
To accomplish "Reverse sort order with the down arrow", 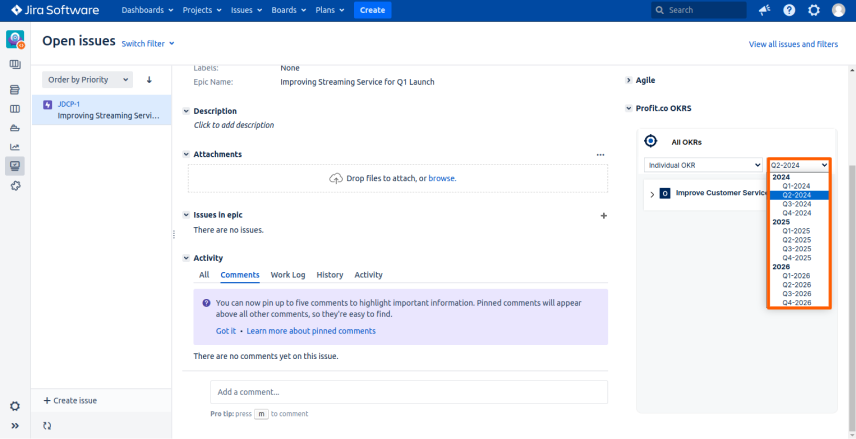I will tap(149, 80).
